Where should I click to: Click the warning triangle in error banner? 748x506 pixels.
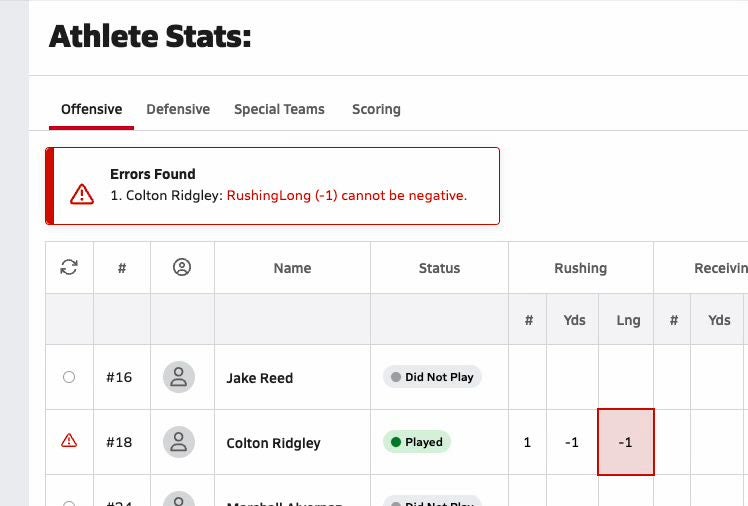coord(82,194)
